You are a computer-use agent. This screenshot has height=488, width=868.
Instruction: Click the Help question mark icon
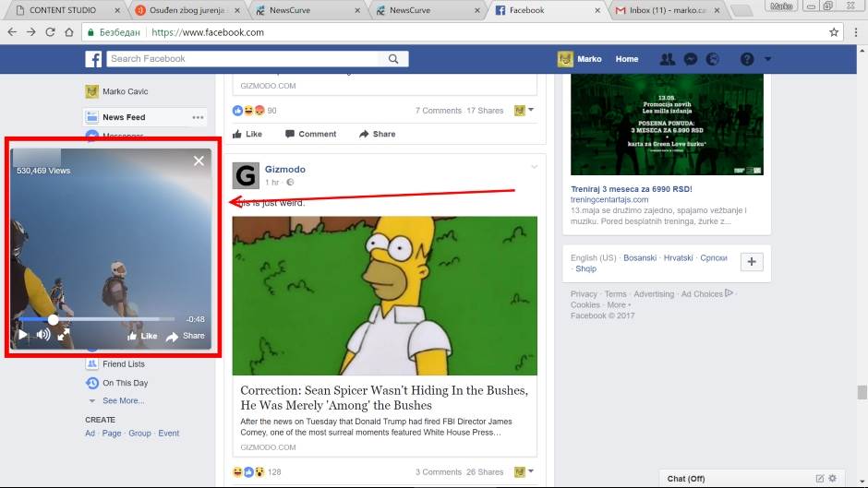[x=747, y=59]
